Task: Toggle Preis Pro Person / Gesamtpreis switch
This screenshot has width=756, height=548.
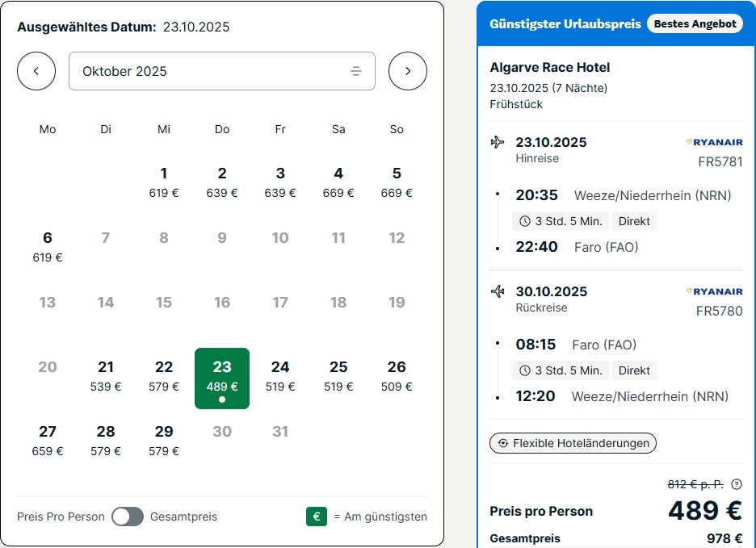Action: click(x=128, y=517)
